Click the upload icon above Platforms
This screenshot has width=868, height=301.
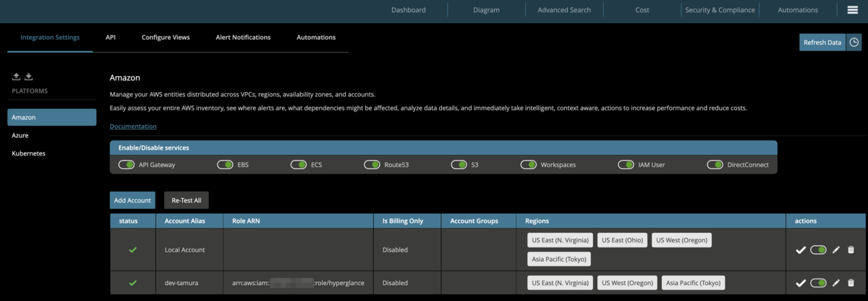(17, 76)
